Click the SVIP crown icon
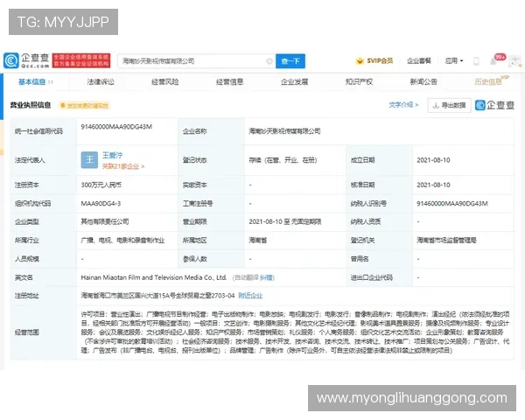The width and height of the screenshot is (525, 420). point(360,61)
